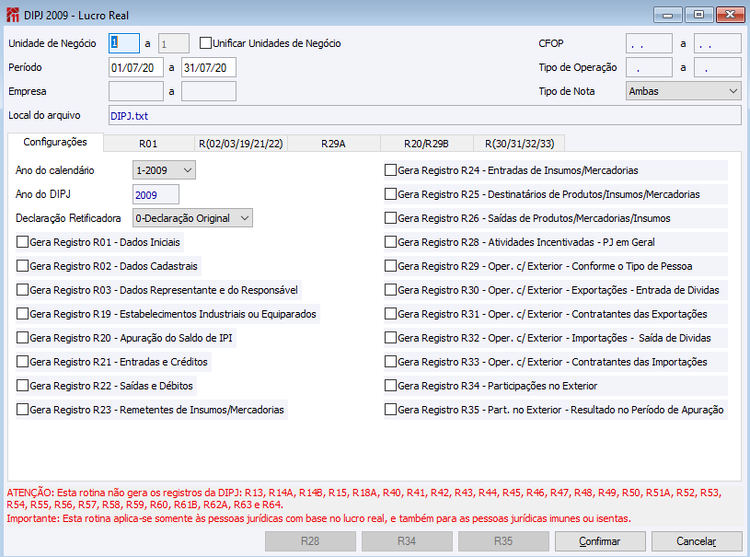
Task: Expand the Ano do calendário dropdown
Action: (x=164, y=170)
